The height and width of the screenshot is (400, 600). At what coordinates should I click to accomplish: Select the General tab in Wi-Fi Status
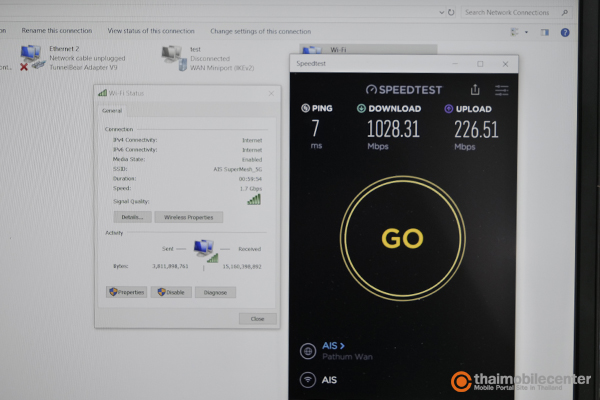(x=112, y=111)
